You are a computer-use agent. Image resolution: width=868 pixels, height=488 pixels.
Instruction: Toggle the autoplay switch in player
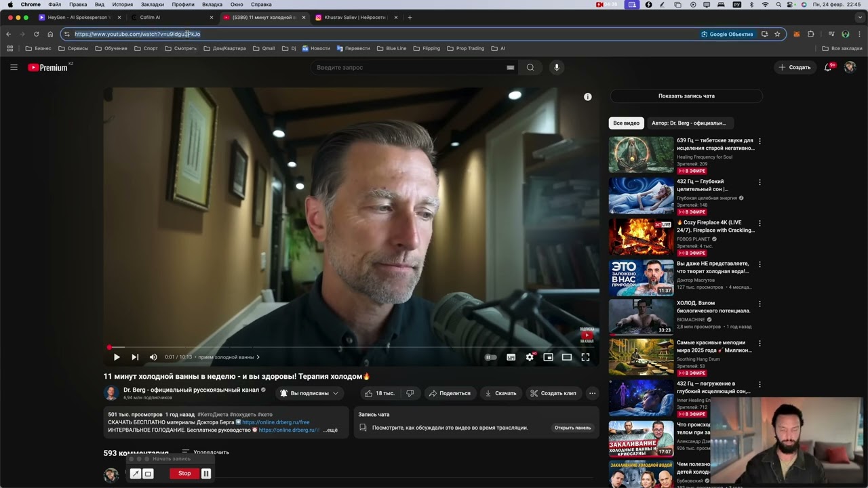[x=491, y=357]
